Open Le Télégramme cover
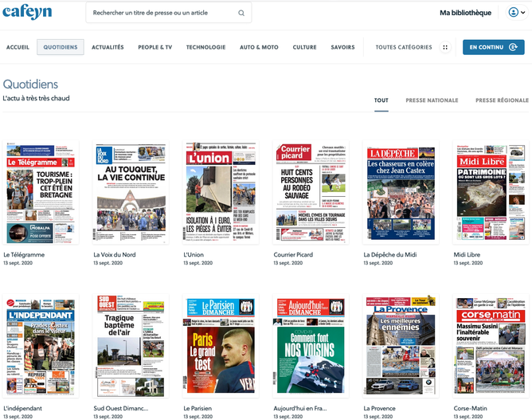Viewport: 532px width, 420px height. 41,193
